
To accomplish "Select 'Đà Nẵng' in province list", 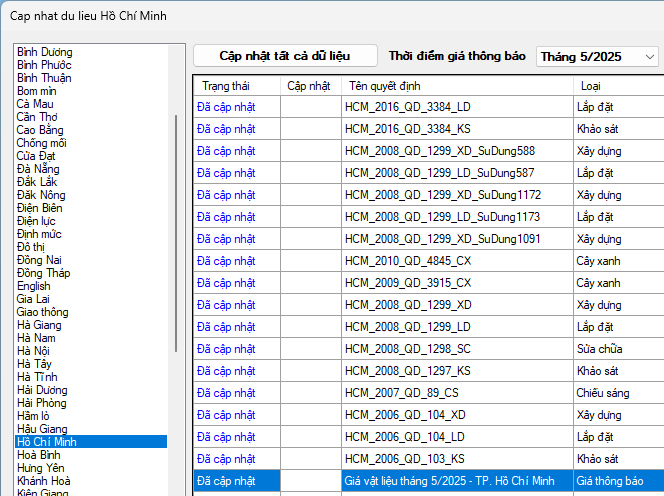I will (38, 169).
